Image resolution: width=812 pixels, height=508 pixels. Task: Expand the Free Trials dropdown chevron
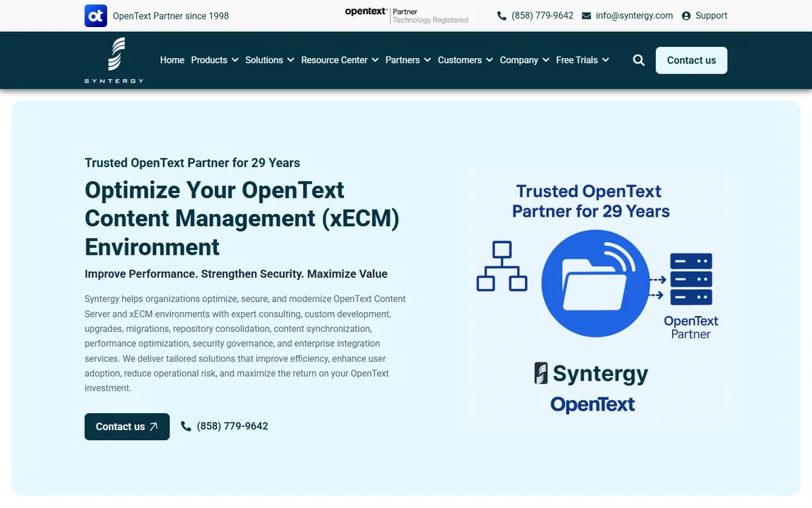606,60
